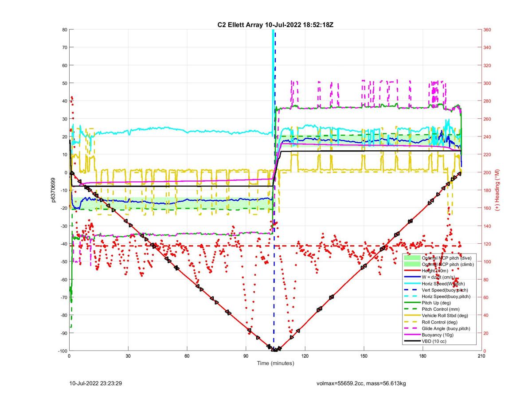Click right heading axis tick '360'
The width and height of the screenshot is (532, 394).
(x=487, y=30)
